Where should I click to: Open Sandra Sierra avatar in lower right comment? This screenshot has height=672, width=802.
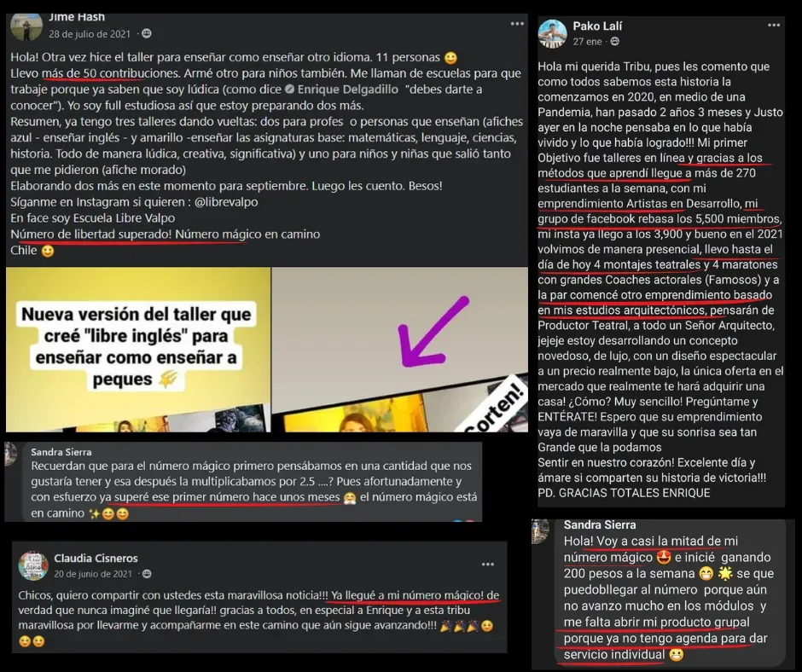(541, 530)
